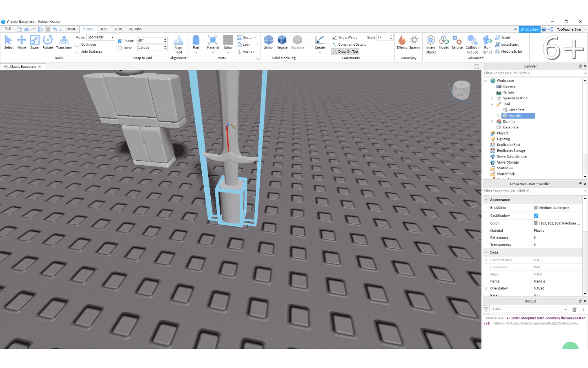This screenshot has width=588, height=368.
Task: Open the Lock dropdown arrow
Action: click(x=257, y=45)
